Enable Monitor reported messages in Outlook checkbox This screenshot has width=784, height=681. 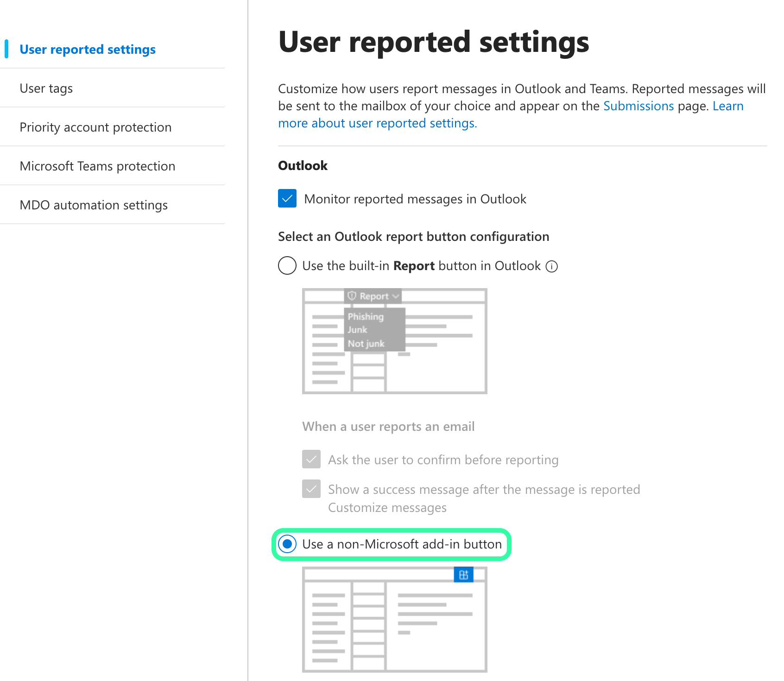(x=287, y=199)
